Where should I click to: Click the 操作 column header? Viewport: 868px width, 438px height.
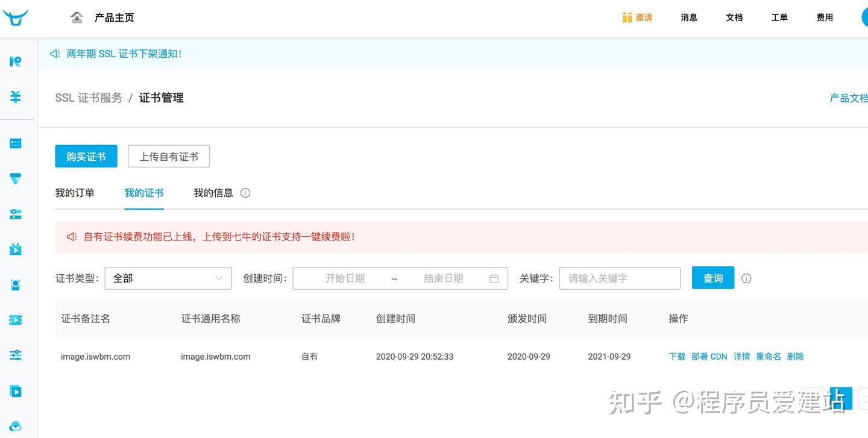(678, 319)
